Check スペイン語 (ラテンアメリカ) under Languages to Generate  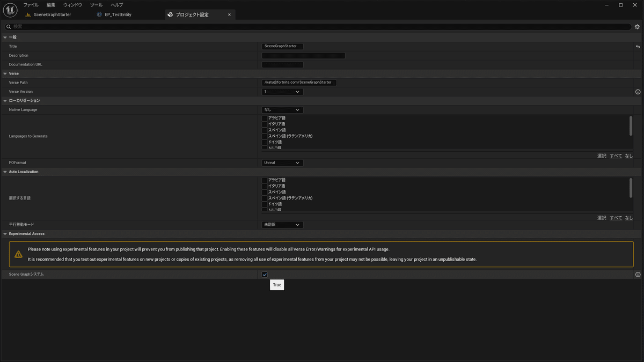[x=265, y=136]
